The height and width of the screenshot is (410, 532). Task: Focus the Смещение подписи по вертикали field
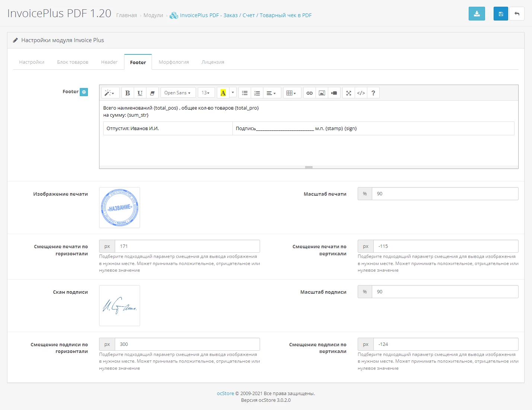coord(446,344)
